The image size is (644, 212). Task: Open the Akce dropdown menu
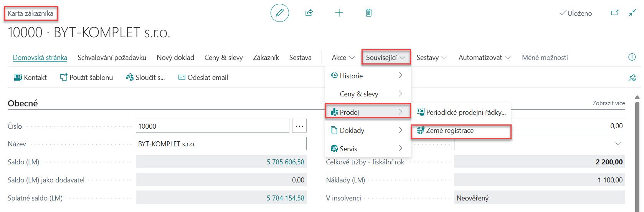coord(343,58)
